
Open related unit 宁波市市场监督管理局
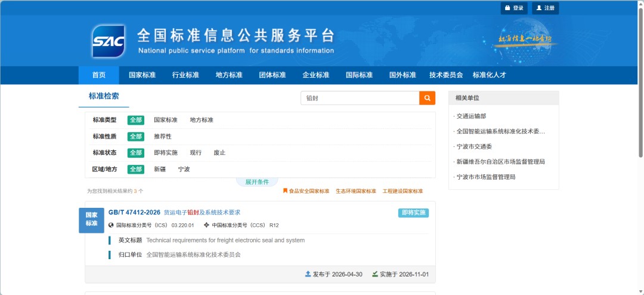point(486,177)
